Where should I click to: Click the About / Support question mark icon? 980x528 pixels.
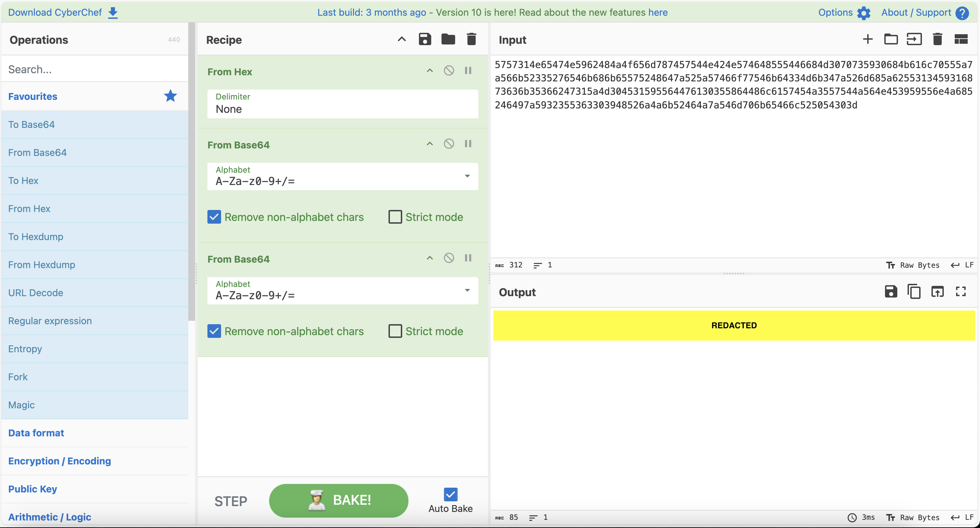(962, 13)
